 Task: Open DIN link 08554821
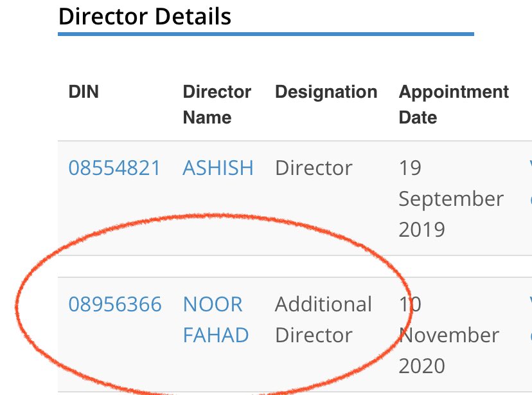tap(114, 168)
